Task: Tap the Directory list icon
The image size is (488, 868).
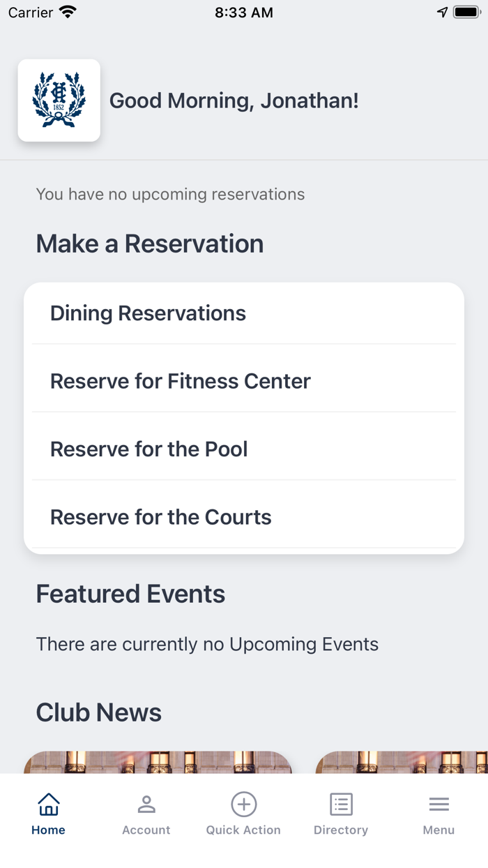Action: (341, 805)
